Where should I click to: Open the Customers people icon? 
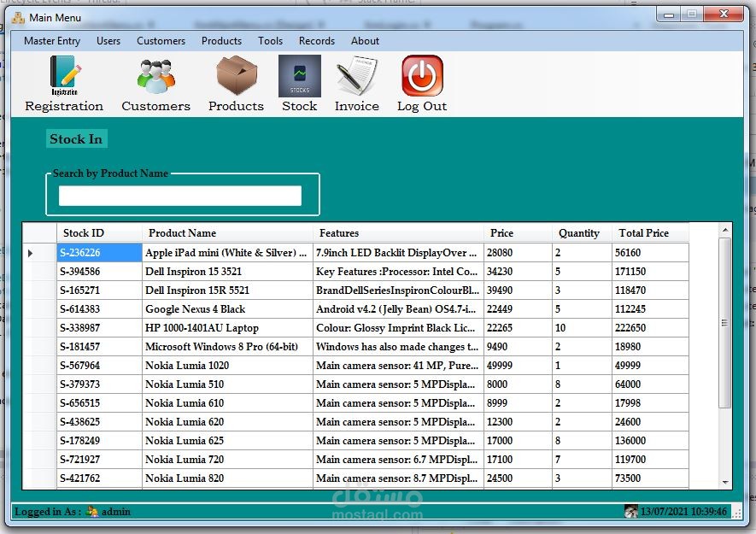point(155,76)
